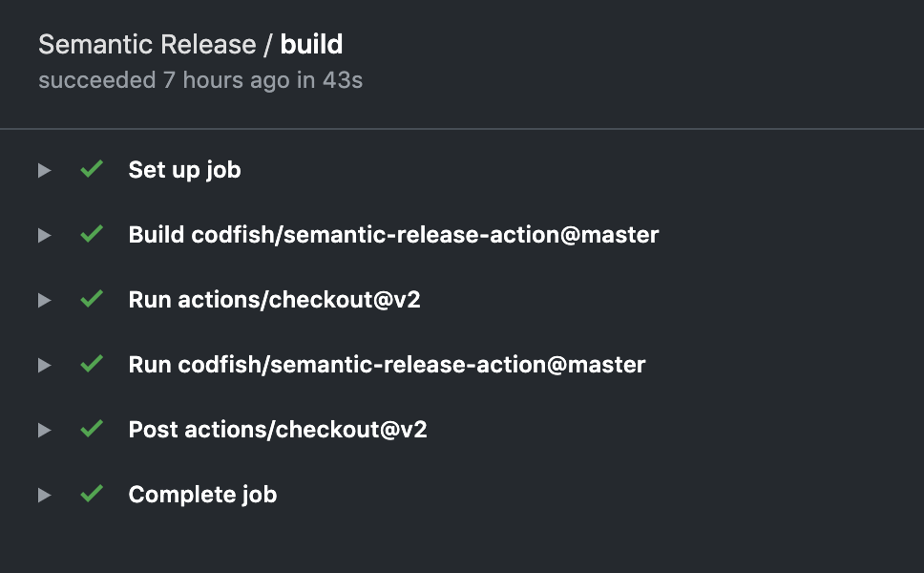Click the success checkmark on Post actions/checkout@v2
This screenshot has height=573, width=924.
pyautogui.click(x=92, y=429)
